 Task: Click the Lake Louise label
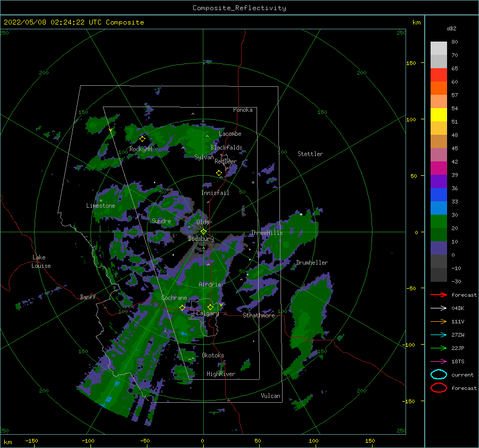tap(41, 262)
